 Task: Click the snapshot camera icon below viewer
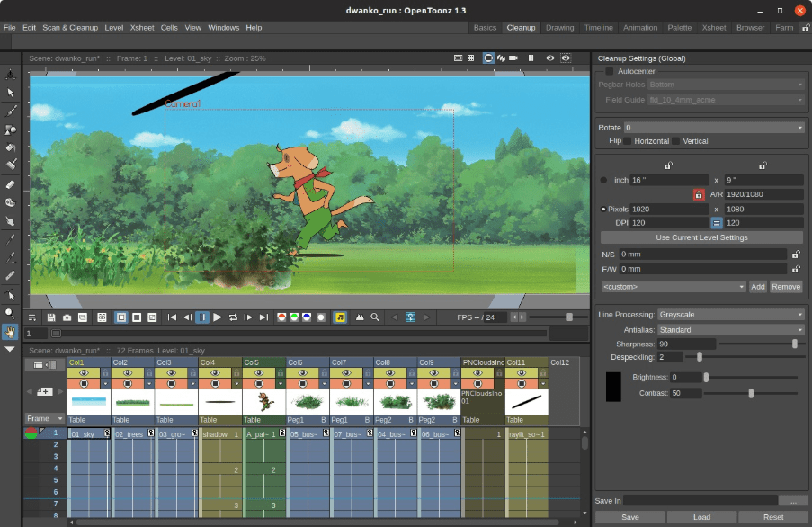67,317
